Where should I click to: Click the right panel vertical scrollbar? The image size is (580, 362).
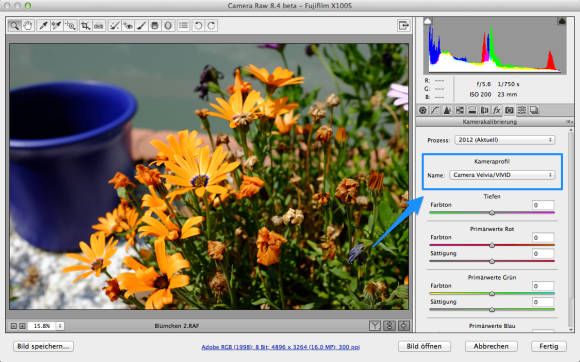pyautogui.click(x=570, y=229)
